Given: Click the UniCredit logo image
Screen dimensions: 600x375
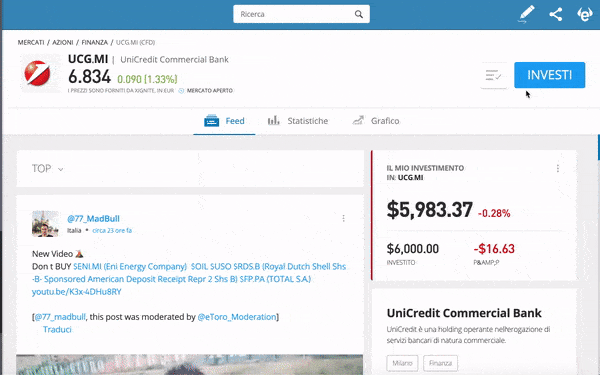Looking at the screenshot, I should pyautogui.click(x=38, y=73).
